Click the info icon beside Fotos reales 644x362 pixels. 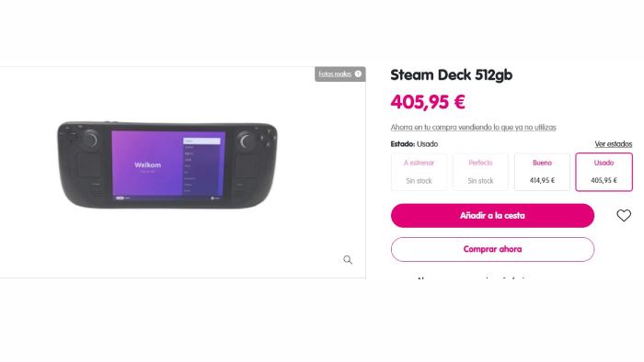point(358,74)
